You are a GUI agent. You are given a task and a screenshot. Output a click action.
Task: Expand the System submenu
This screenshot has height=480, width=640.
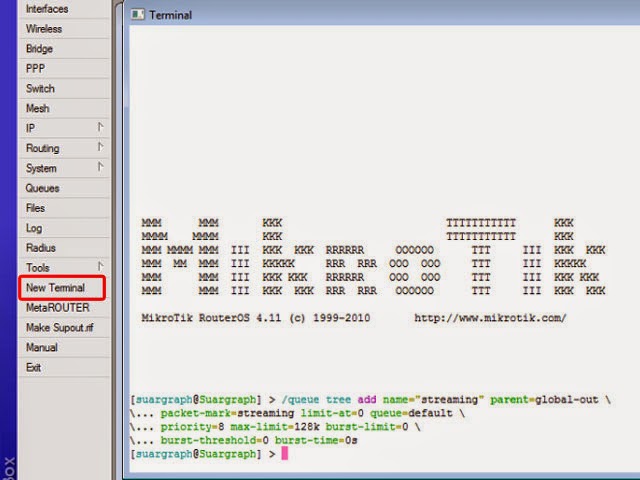[64, 168]
